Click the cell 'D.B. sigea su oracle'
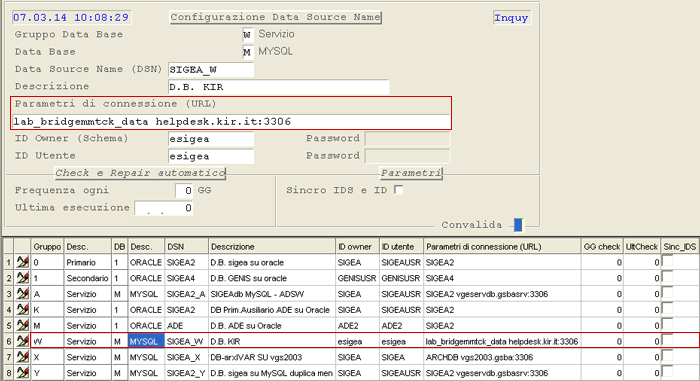Viewport: 700px width, 381px height. click(272, 262)
